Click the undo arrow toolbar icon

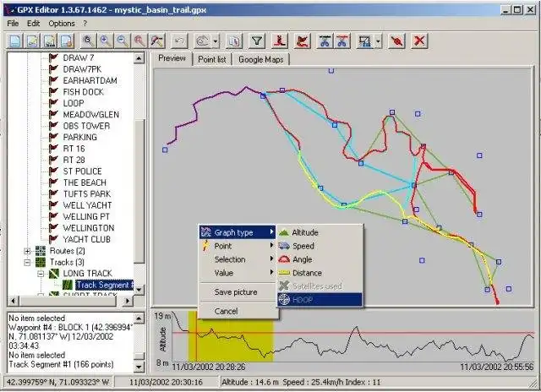(x=179, y=41)
